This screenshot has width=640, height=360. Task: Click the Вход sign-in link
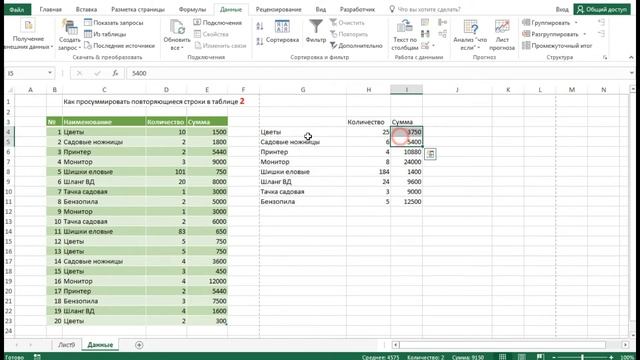pos(562,9)
